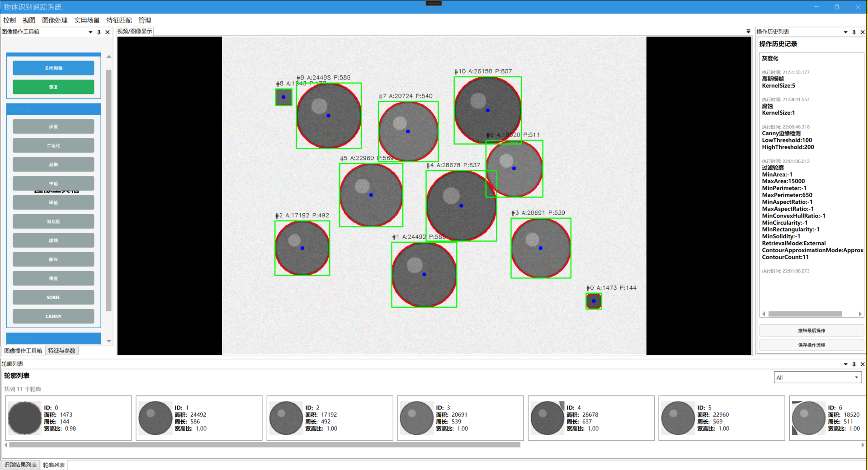Open the 图像操作工具箱 panel options arrow
The height and width of the screenshot is (470, 868).
[90, 32]
